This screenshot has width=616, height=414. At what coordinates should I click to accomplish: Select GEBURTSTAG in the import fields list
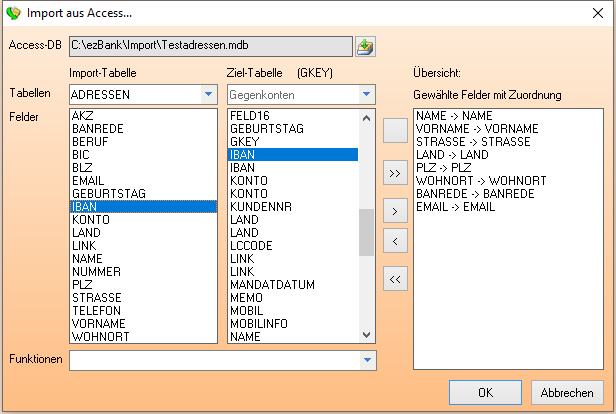[143, 194]
